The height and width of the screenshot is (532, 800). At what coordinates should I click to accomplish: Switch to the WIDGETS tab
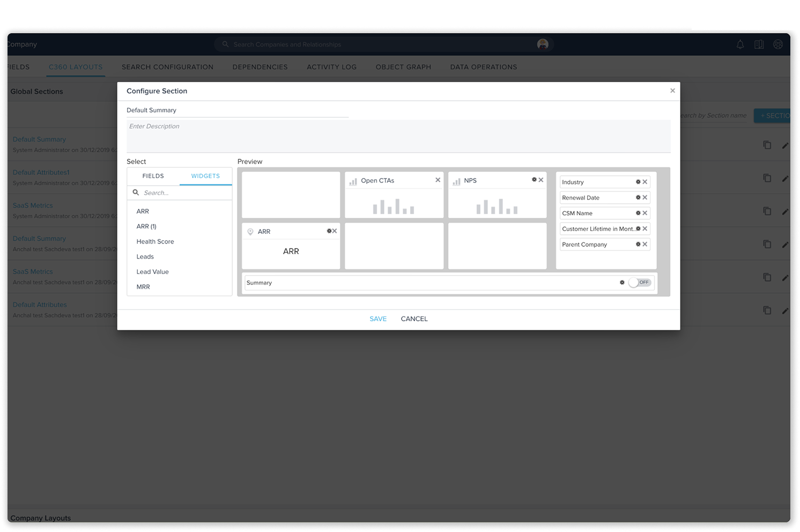coord(205,176)
